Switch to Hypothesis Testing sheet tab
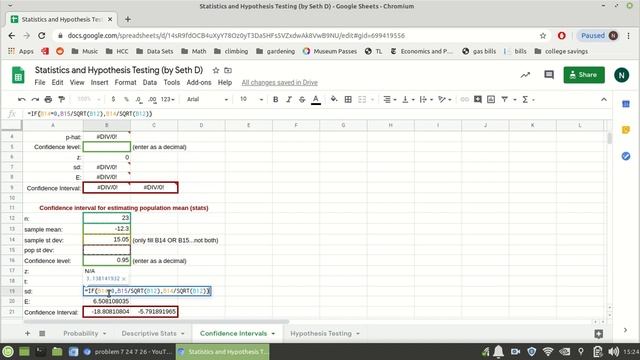This screenshot has width=640, height=360. tap(321, 333)
